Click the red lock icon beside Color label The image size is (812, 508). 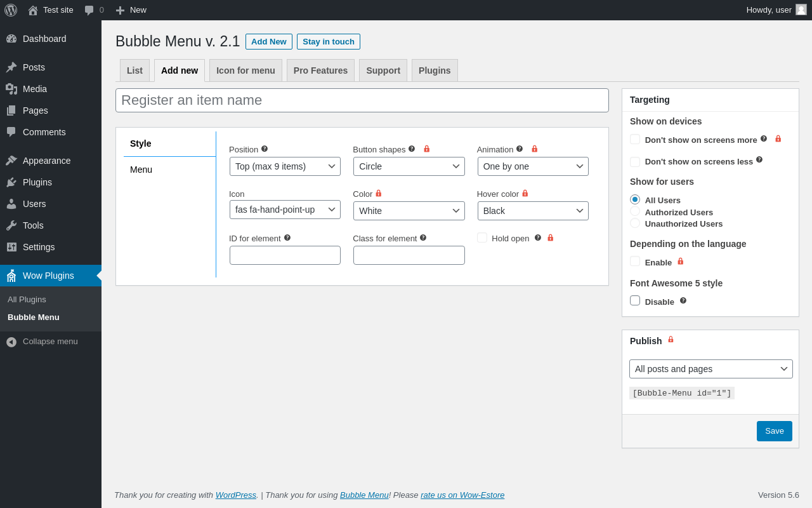point(379,193)
